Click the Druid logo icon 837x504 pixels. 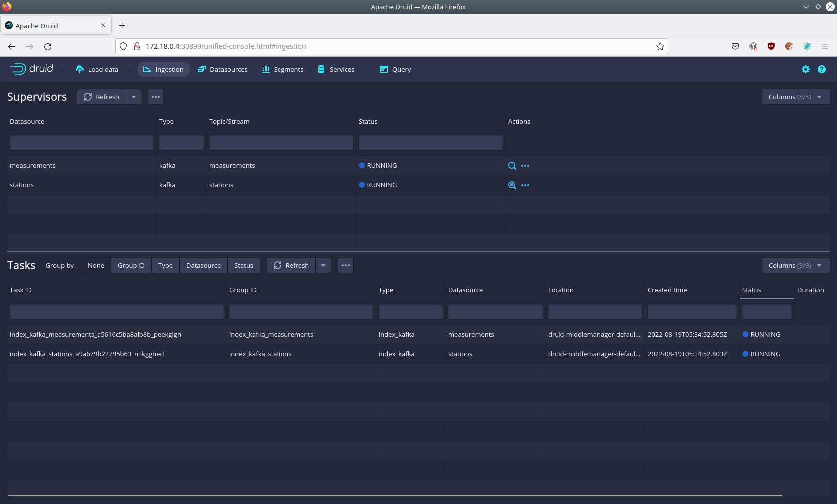tap(19, 69)
